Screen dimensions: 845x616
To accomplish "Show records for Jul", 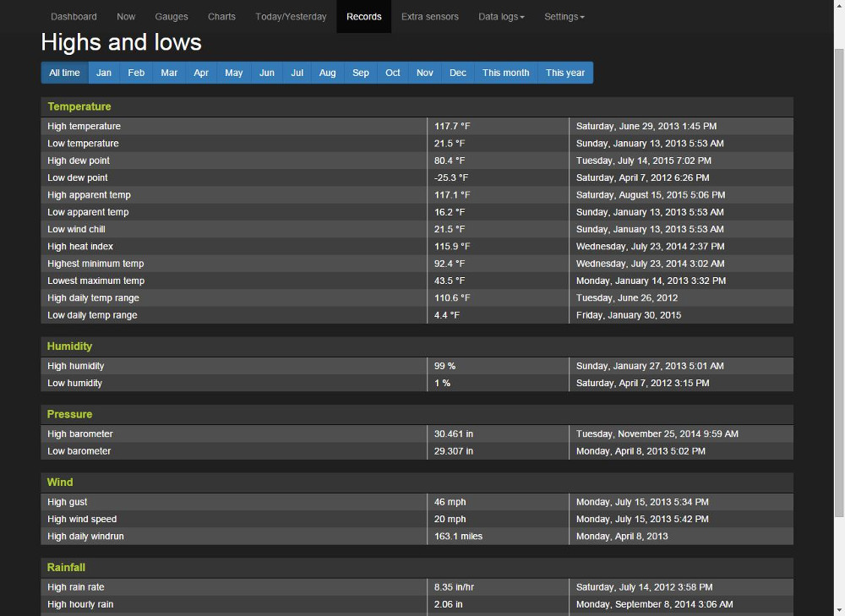I will [x=297, y=73].
